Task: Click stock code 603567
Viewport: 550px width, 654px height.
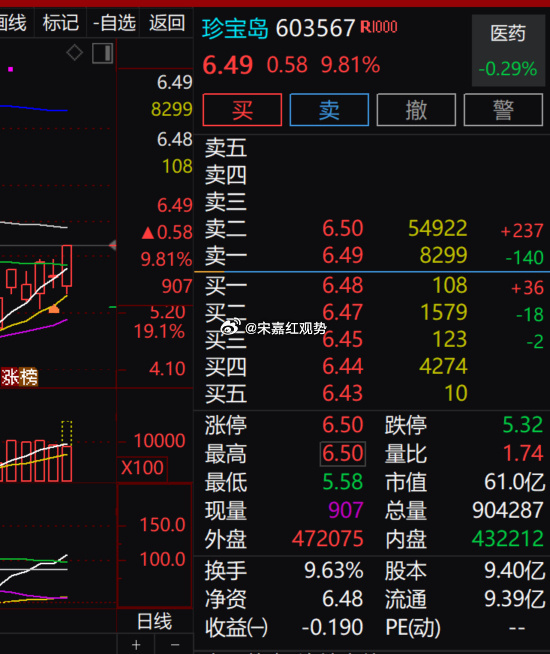Action: [x=315, y=28]
